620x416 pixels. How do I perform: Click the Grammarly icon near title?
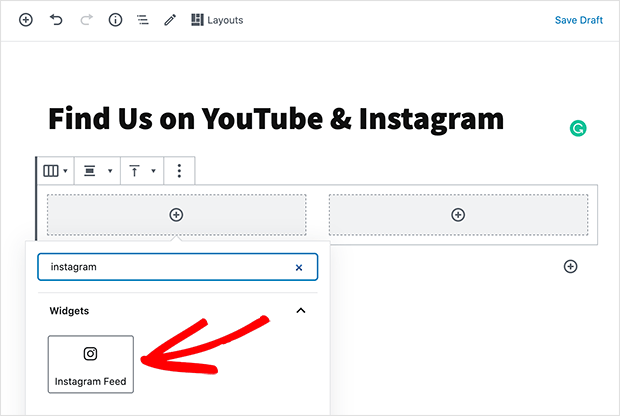pos(578,129)
